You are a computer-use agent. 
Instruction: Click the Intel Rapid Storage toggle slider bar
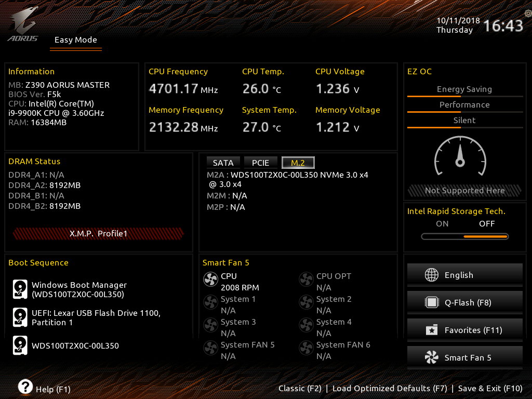tap(465, 236)
